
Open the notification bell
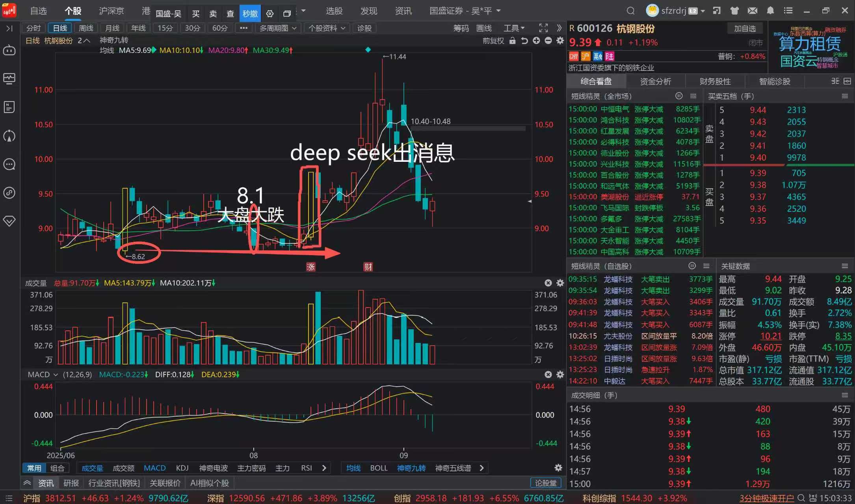coord(770,11)
